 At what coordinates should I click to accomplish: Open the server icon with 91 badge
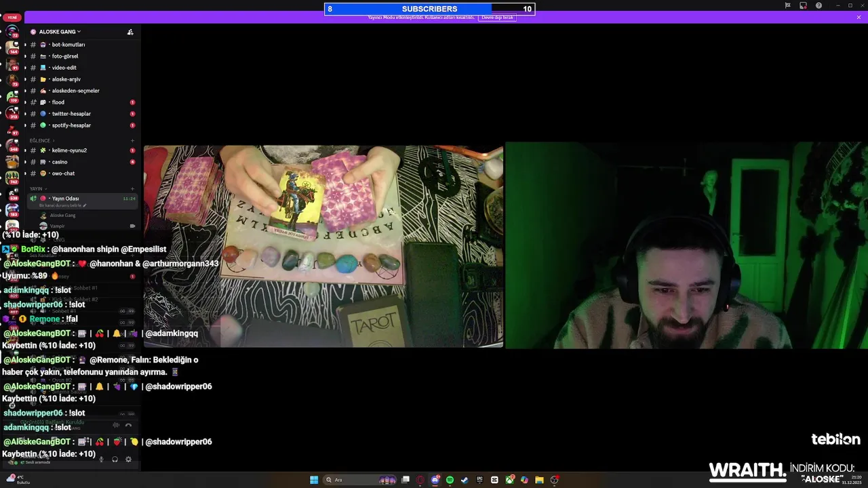[x=12, y=64]
